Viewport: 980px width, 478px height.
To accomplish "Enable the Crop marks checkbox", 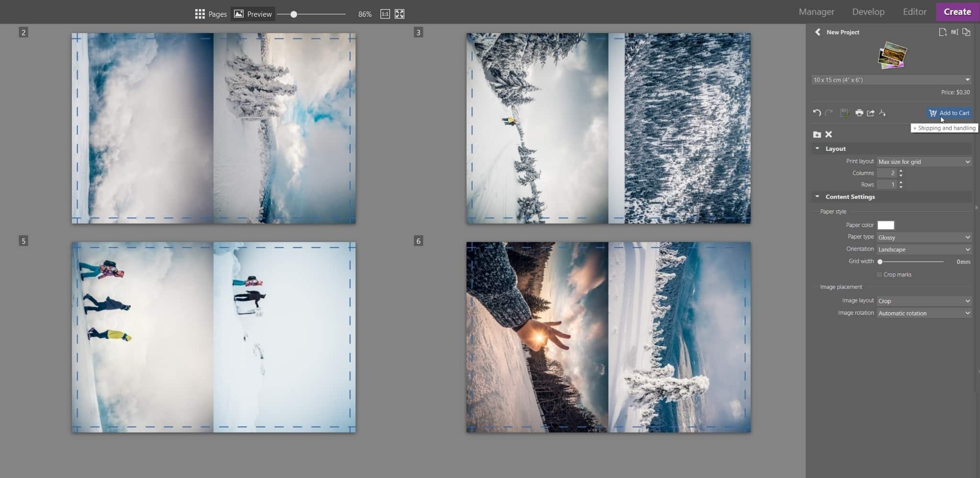I will [x=879, y=274].
